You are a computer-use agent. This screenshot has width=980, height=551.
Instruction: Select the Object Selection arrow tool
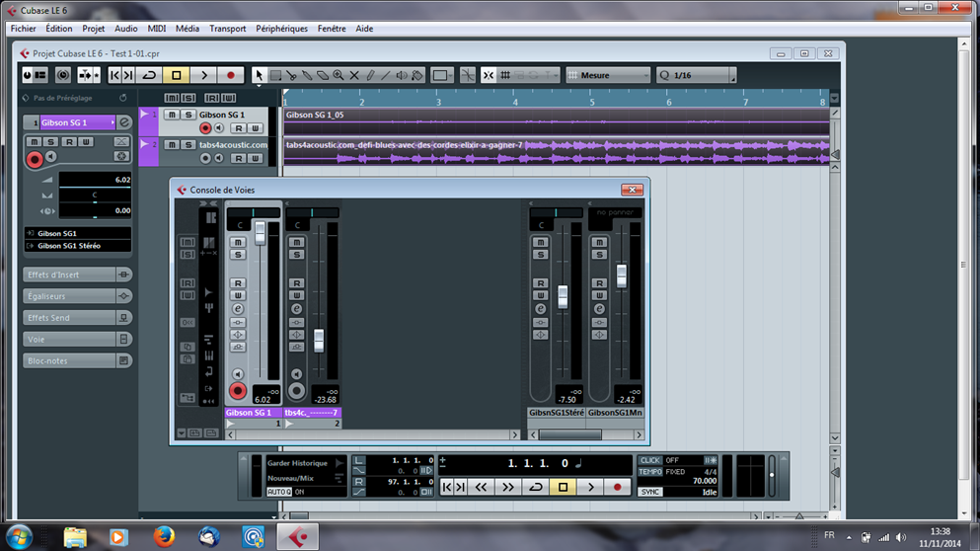pos(259,75)
